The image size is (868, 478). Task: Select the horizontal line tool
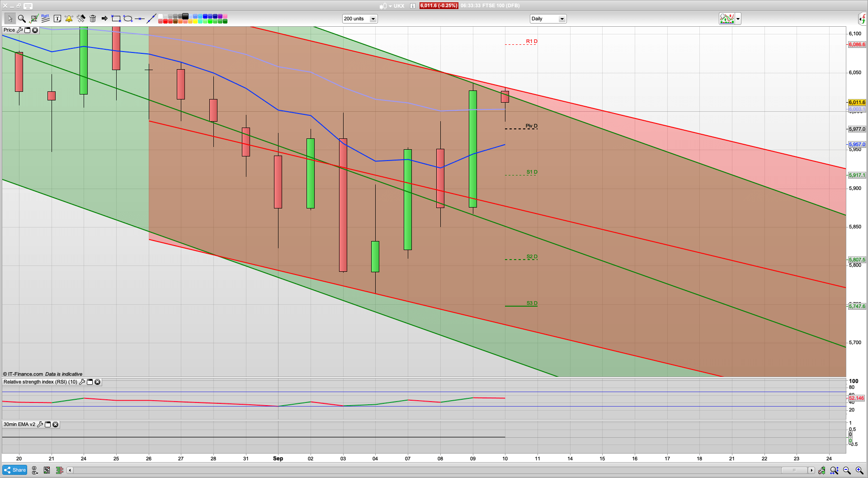[x=140, y=19]
